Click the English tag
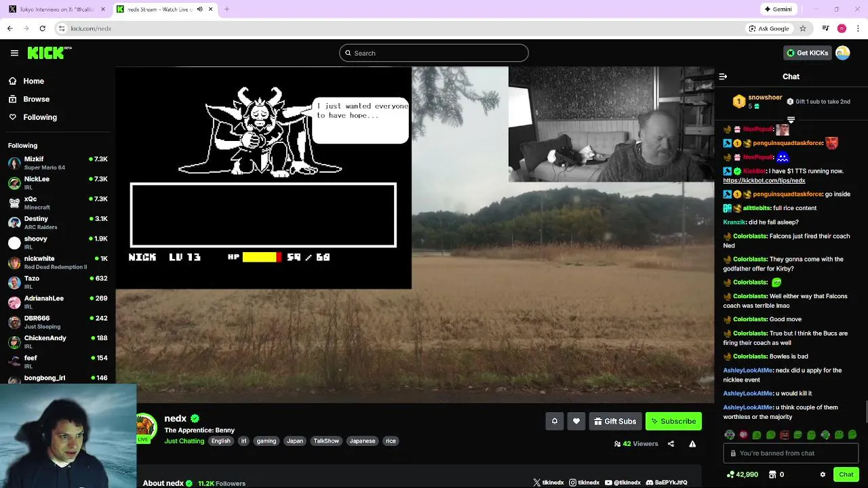 click(220, 441)
